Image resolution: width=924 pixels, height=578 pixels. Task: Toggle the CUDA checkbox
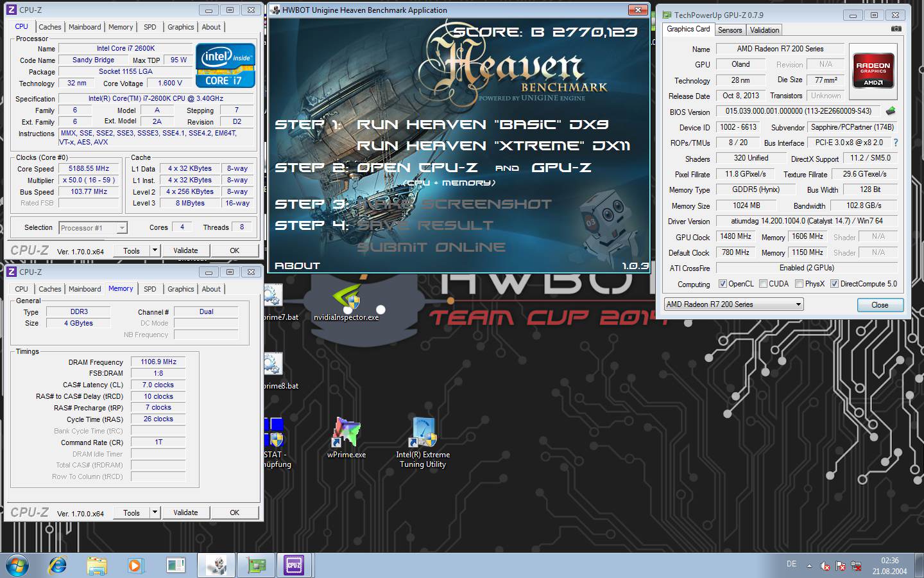click(763, 283)
